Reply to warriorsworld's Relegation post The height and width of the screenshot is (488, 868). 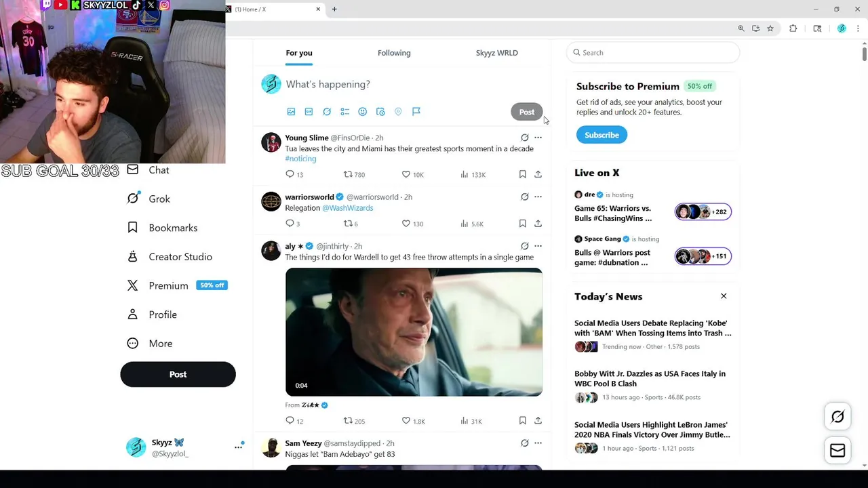pyautogui.click(x=290, y=223)
